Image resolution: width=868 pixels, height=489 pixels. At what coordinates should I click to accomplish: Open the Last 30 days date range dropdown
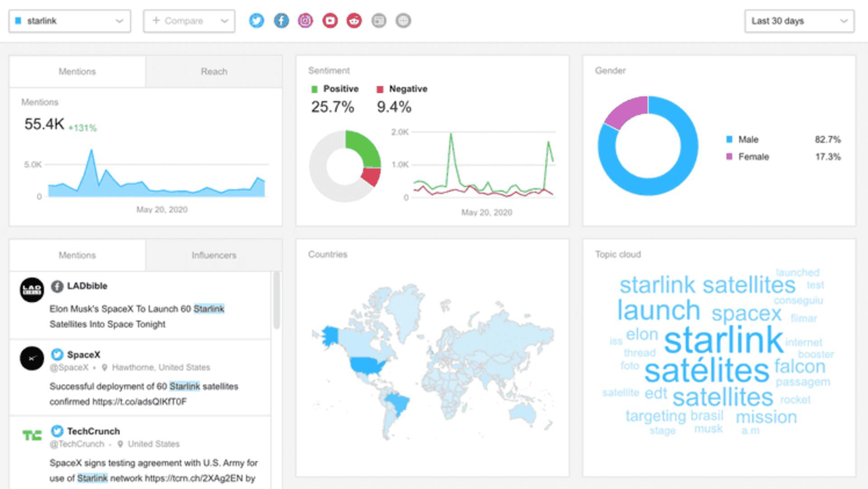(x=798, y=21)
